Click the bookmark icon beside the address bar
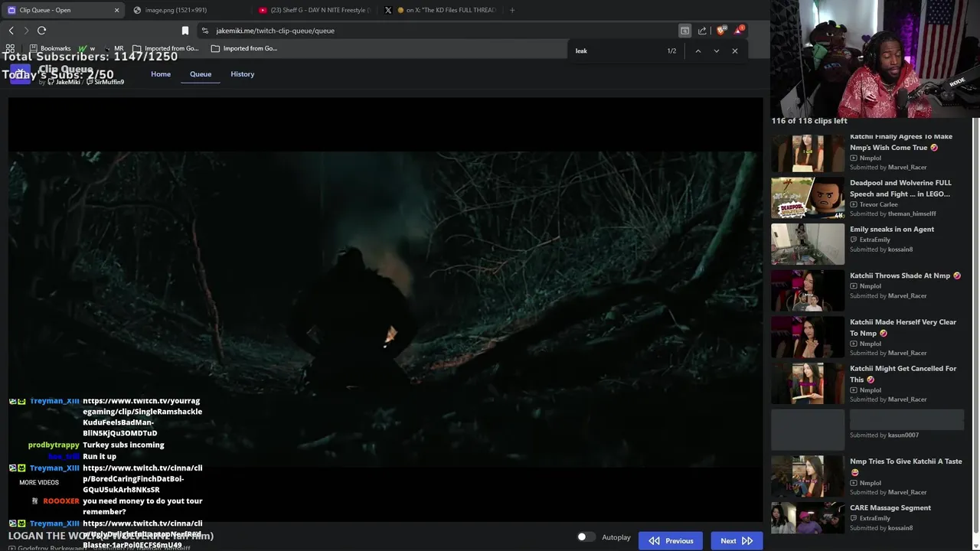This screenshot has width=980, height=551. [185, 31]
